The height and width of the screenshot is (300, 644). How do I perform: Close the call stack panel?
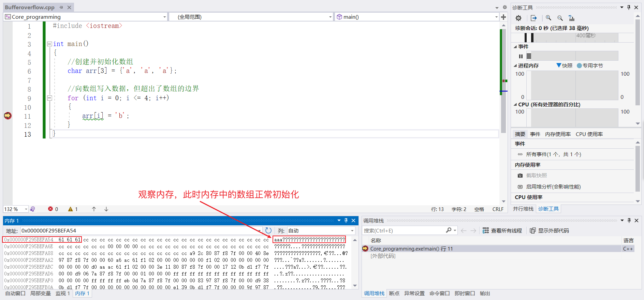coord(636,221)
